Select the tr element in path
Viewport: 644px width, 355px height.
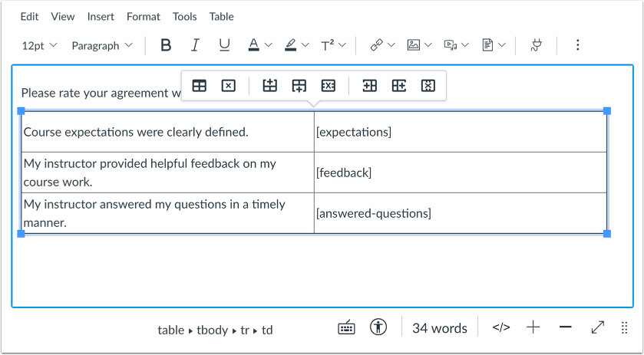245,330
